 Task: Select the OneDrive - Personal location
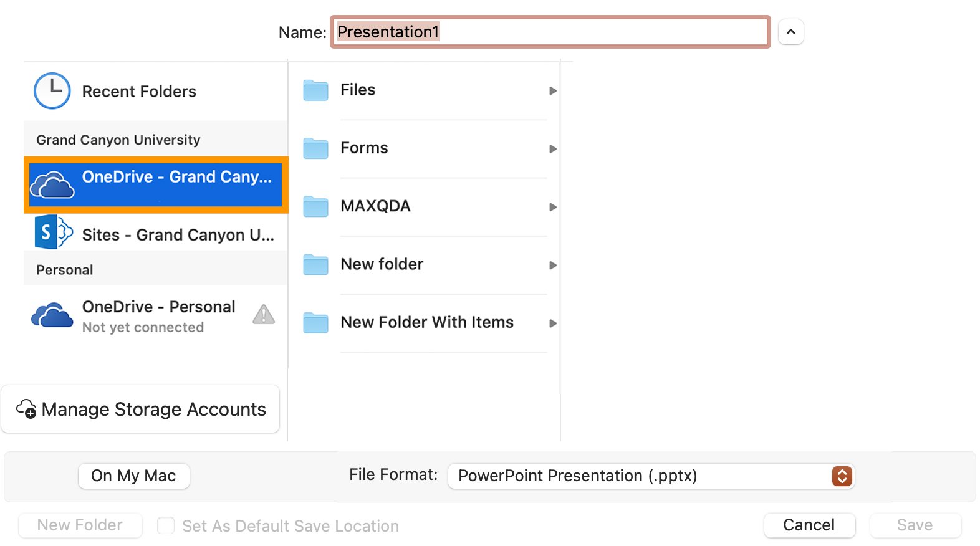point(158,315)
